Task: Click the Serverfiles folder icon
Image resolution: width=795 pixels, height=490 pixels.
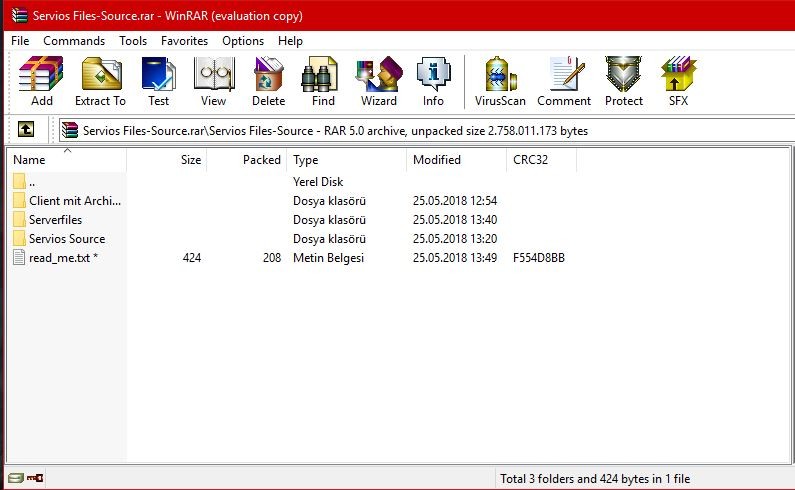Action: tap(19, 220)
